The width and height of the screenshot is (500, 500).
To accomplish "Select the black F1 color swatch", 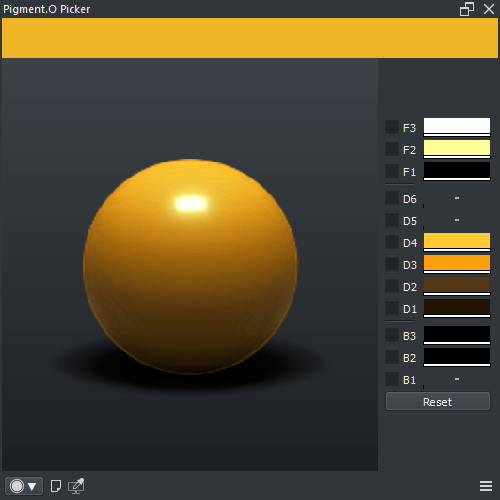I will (x=457, y=171).
